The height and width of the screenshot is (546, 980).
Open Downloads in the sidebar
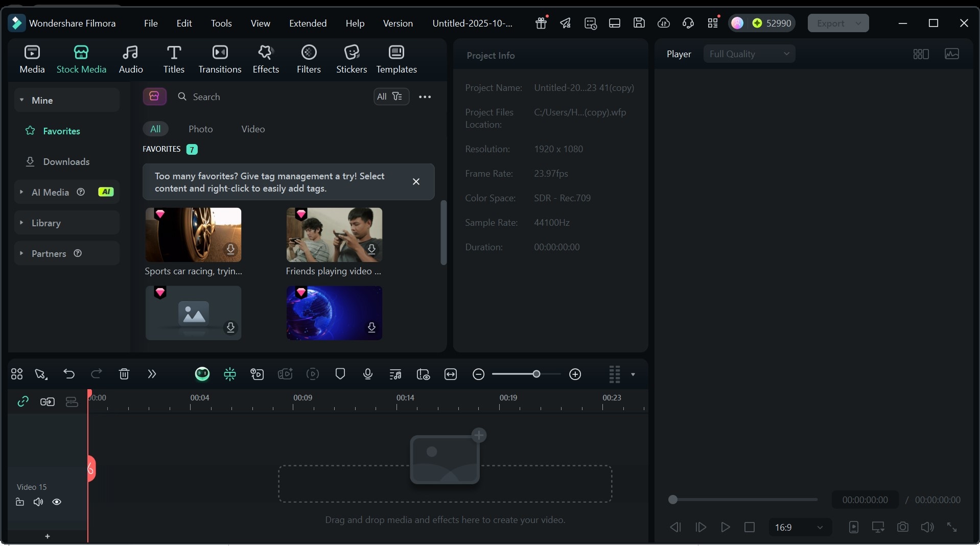[66, 162]
